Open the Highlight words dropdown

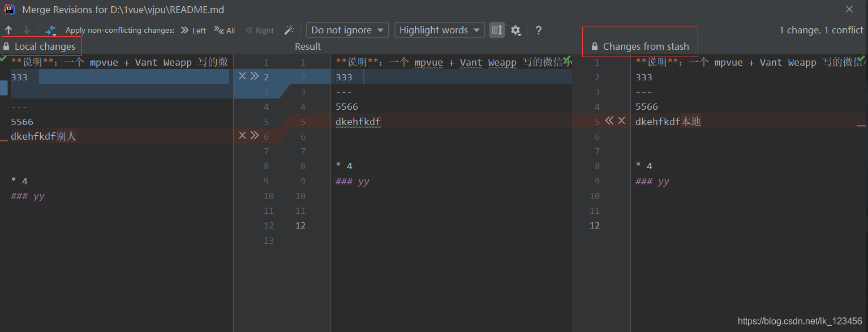[440, 30]
